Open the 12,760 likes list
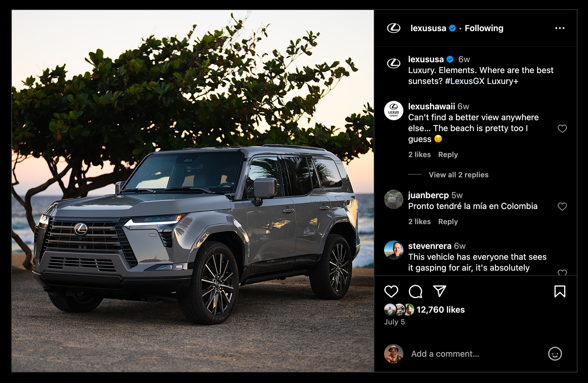588x383 pixels. click(x=440, y=310)
